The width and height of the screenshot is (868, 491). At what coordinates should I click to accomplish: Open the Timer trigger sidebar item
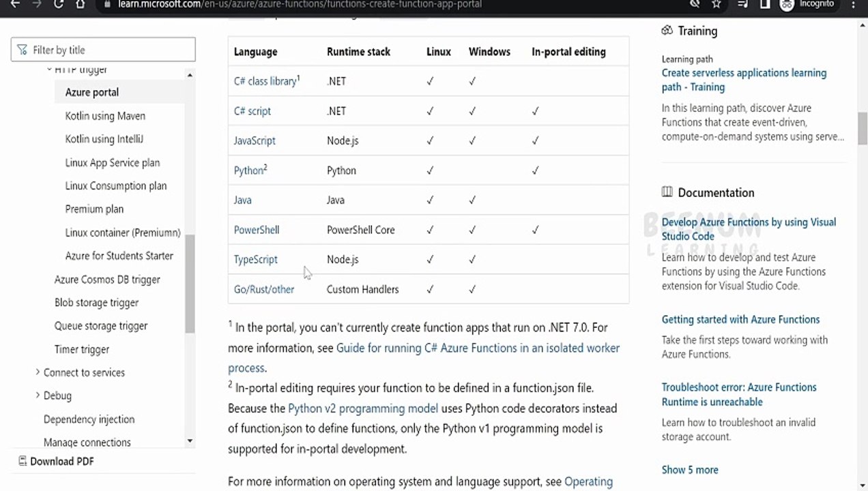(x=82, y=349)
